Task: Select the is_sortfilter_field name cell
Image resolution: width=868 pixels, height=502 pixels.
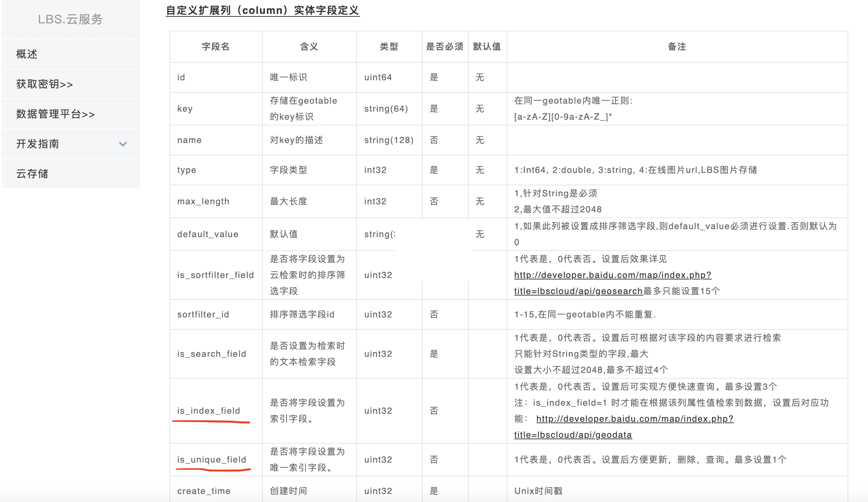Action: click(216, 275)
